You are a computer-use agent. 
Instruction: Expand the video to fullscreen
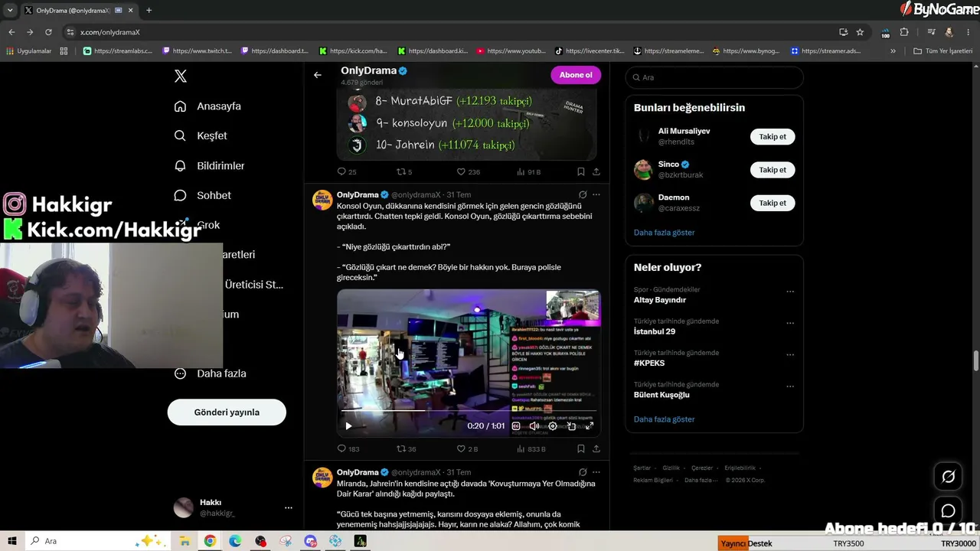click(x=590, y=426)
